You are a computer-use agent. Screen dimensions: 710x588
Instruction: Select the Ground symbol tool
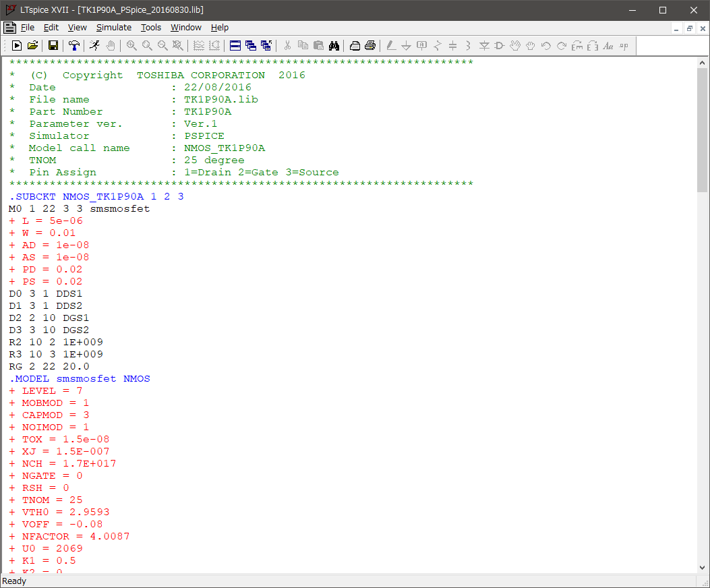tap(406, 45)
